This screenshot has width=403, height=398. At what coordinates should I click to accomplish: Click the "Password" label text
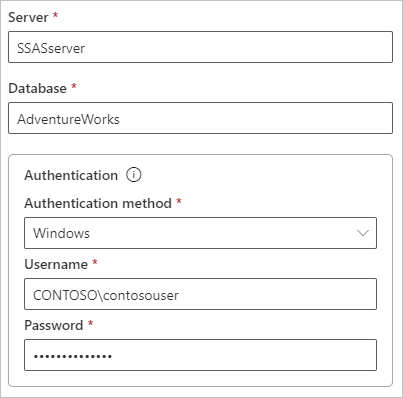pos(54,325)
